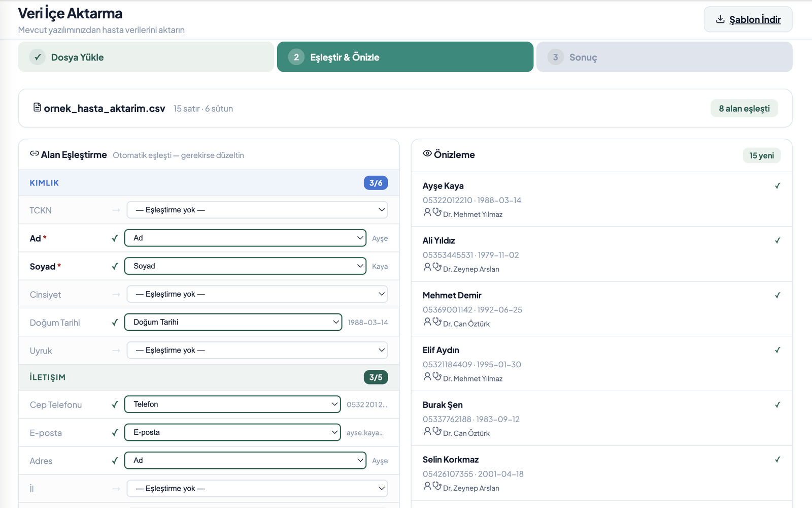Click the person icon under Selin Korkmaz
The height and width of the screenshot is (508, 812).
click(427, 486)
